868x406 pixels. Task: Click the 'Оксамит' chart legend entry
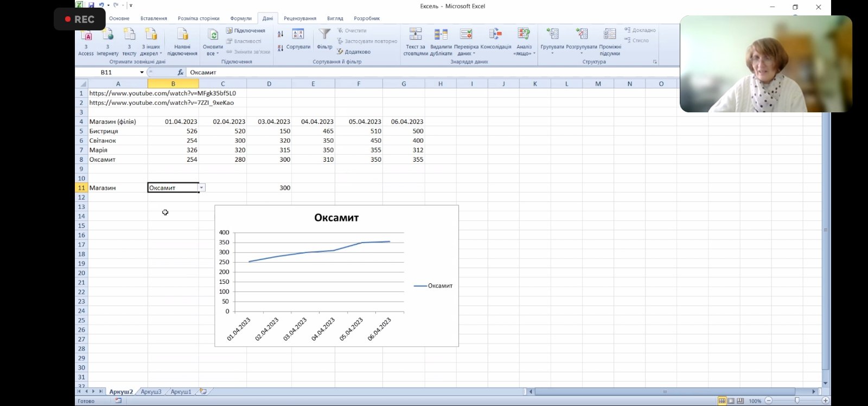coord(433,286)
